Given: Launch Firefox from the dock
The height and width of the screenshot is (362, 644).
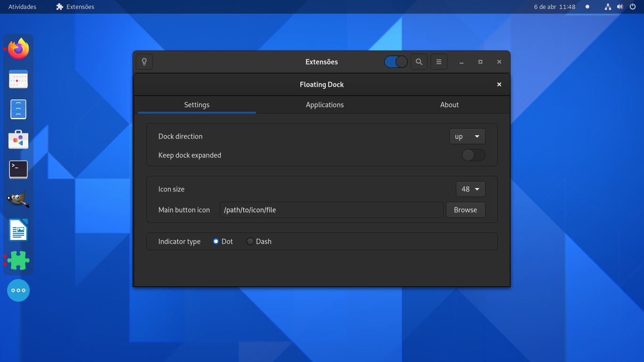Looking at the screenshot, I should 18,49.
